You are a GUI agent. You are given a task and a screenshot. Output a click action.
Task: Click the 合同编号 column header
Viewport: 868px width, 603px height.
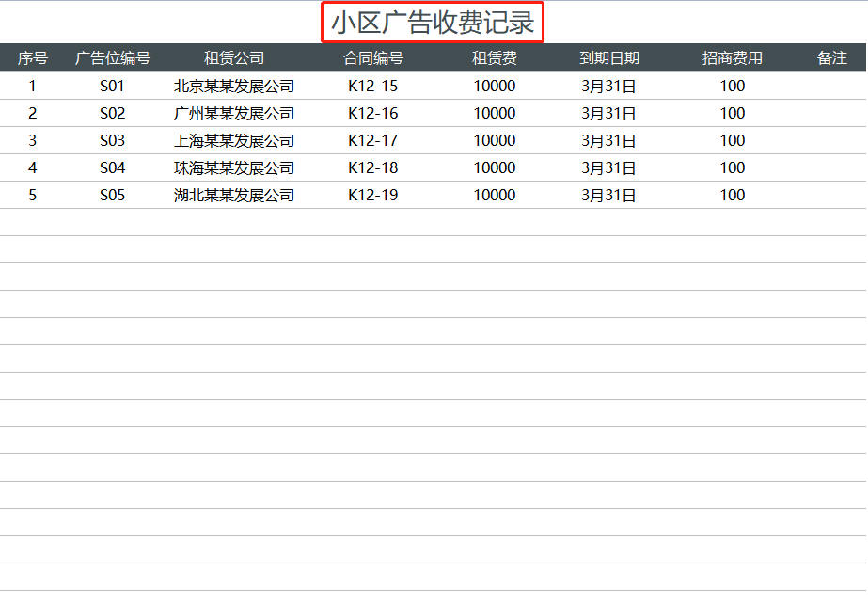coord(376,57)
